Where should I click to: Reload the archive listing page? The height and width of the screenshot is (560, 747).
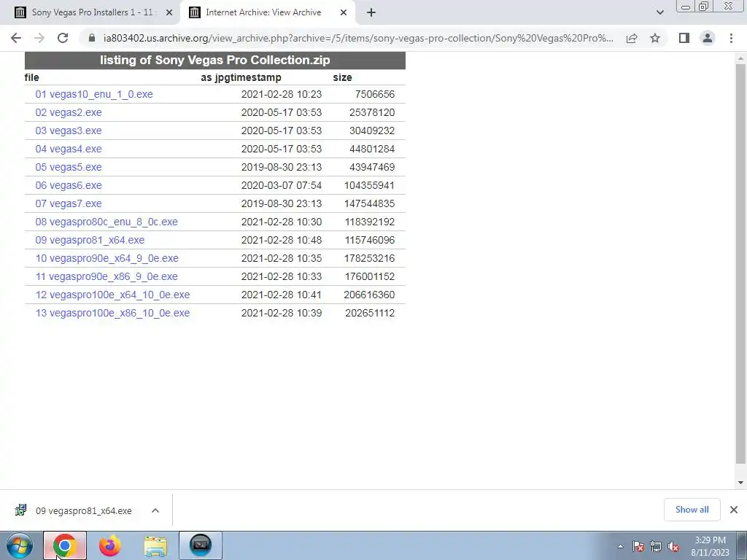coord(63,38)
